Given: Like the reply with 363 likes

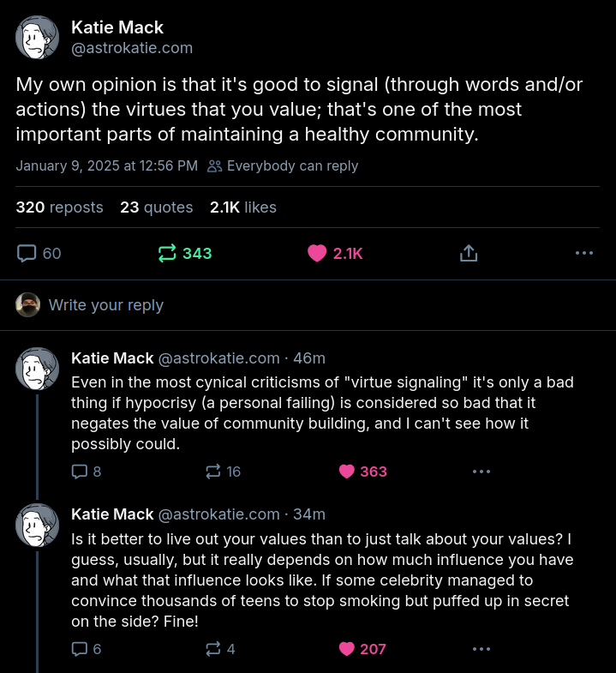Looking at the screenshot, I should pos(347,471).
